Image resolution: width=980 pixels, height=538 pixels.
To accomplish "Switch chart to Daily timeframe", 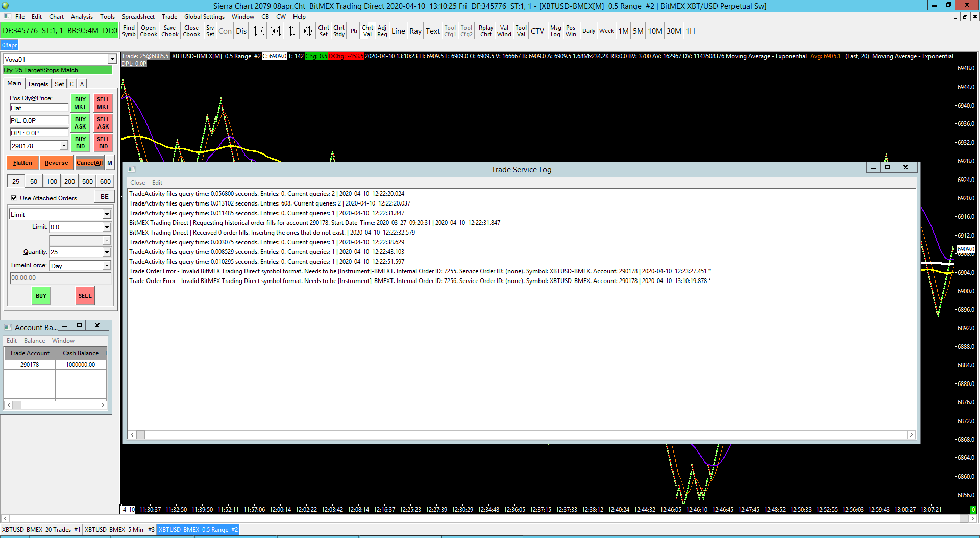I will click(589, 31).
